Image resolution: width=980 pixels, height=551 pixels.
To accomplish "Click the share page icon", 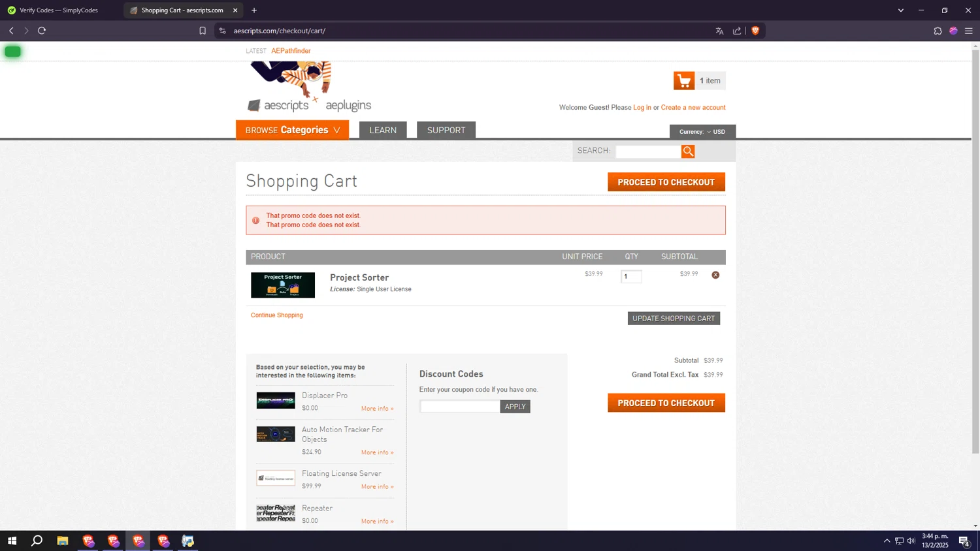I will pos(737,31).
